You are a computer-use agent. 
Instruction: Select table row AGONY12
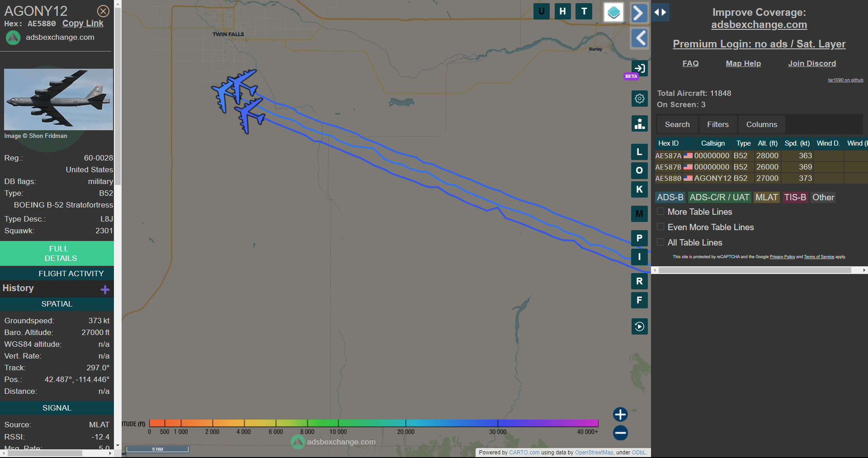pyautogui.click(x=761, y=178)
